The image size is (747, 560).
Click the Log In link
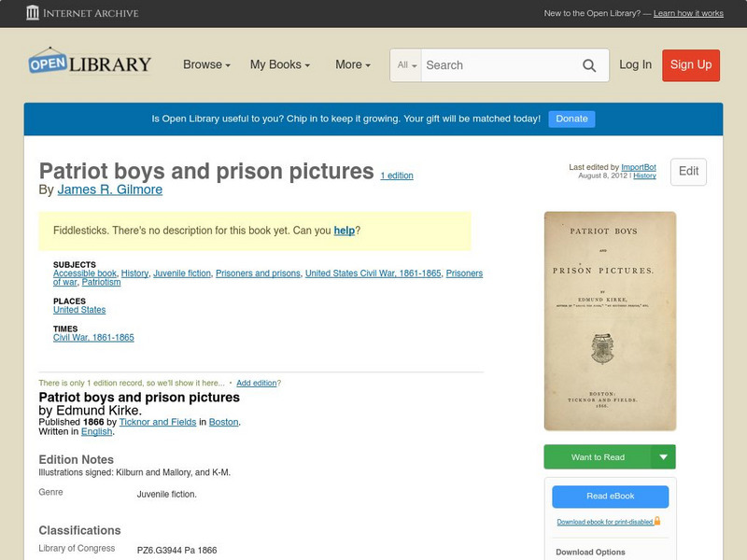[x=634, y=65]
